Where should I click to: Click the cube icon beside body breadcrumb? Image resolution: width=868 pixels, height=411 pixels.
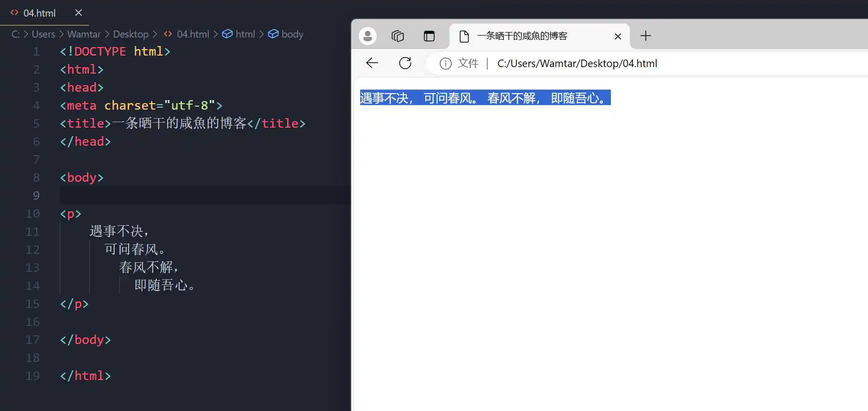pos(273,34)
